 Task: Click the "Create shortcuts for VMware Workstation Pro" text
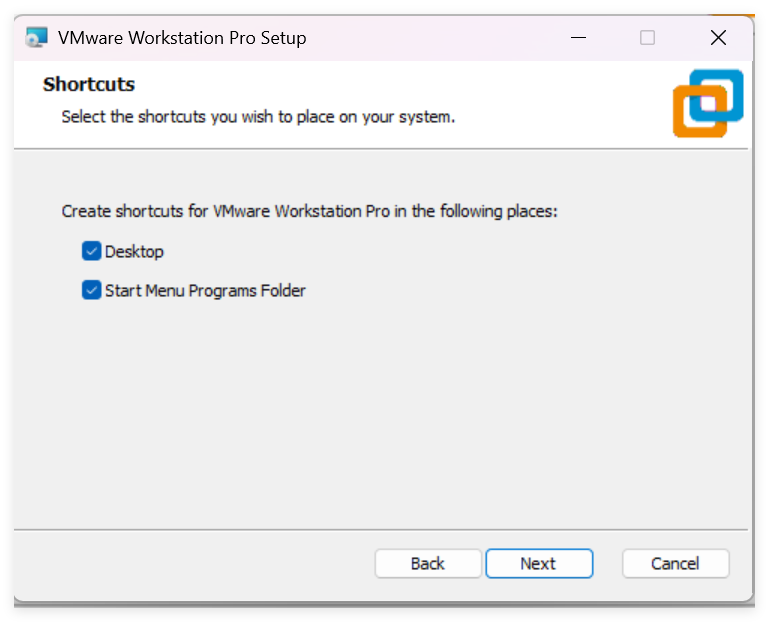click(309, 211)
